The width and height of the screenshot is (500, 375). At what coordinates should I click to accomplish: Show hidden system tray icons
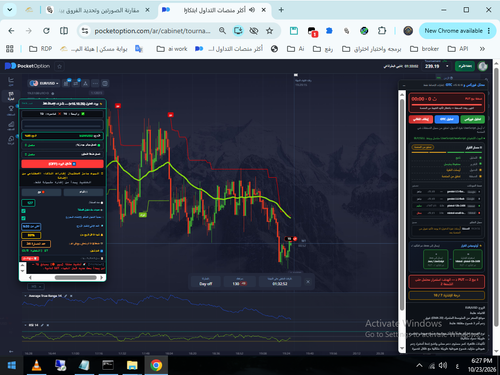(419, 365)
